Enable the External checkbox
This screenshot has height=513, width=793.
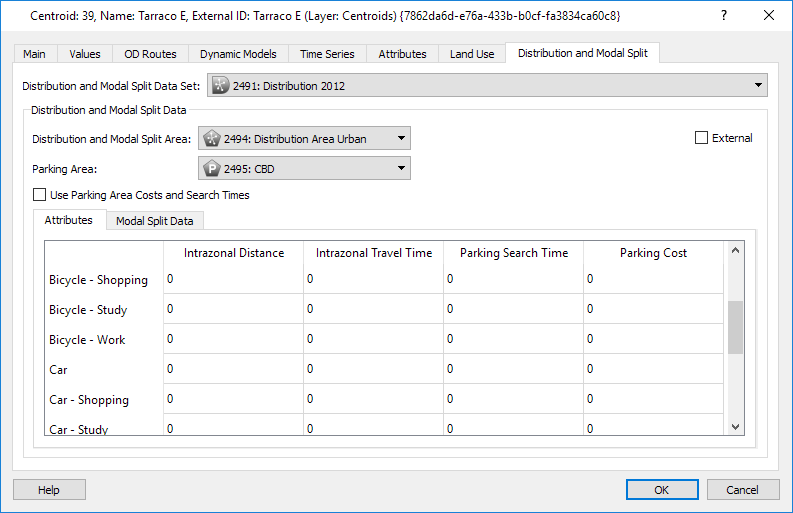click(x=701, y=138)
